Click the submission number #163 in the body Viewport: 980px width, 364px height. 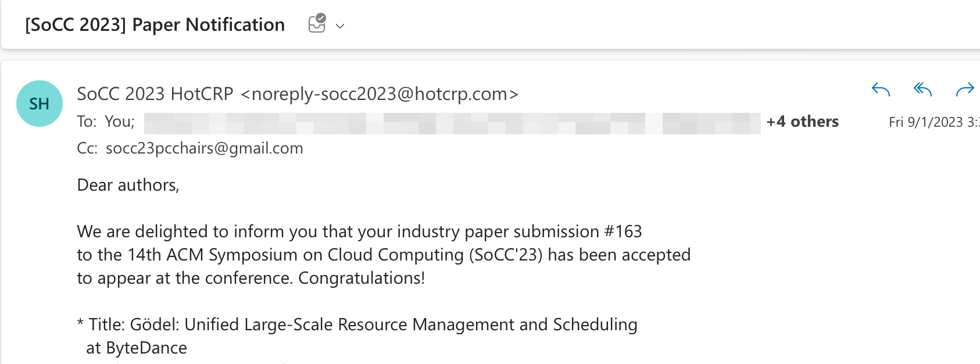click(623, 231)
